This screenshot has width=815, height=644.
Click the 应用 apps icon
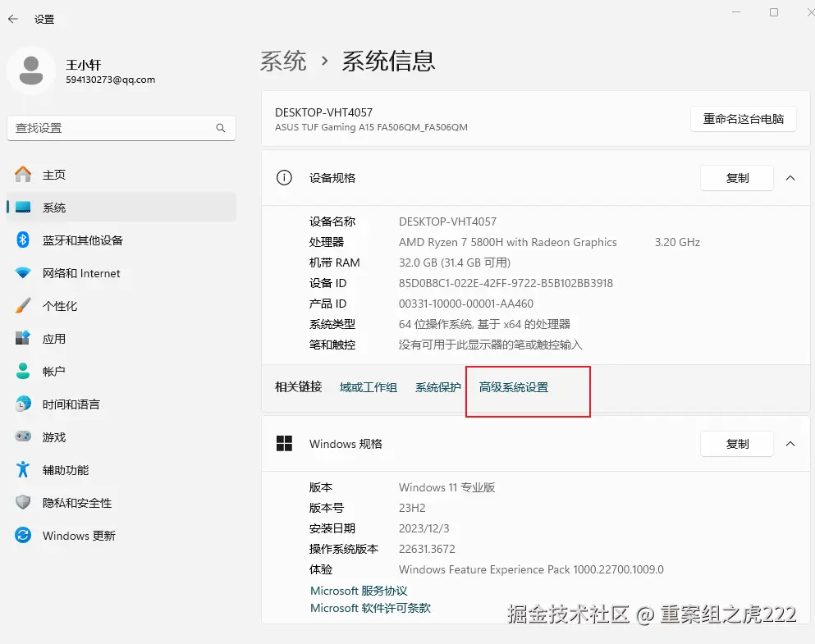[x=23, y=339]
